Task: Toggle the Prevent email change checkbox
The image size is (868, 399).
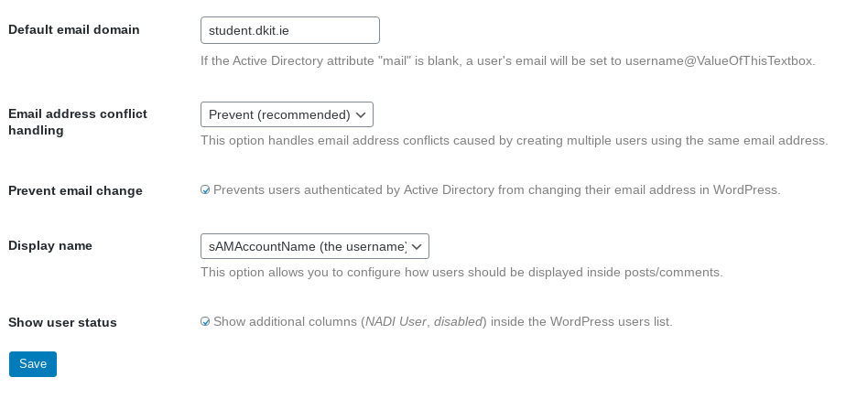Action: [205, 189]
